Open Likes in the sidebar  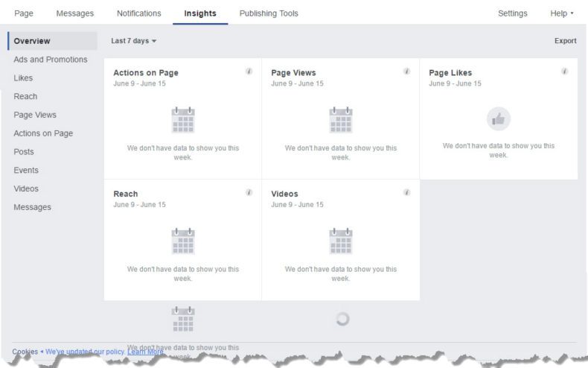tap(23, 77)
